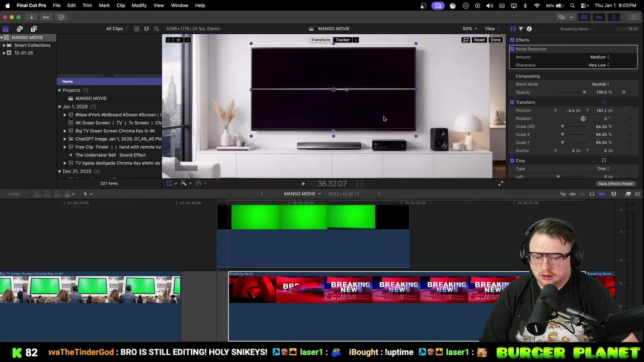The image size is (644, 362).
Task: Open Sharpness Very Low dropdown
Action: point(599,65)
